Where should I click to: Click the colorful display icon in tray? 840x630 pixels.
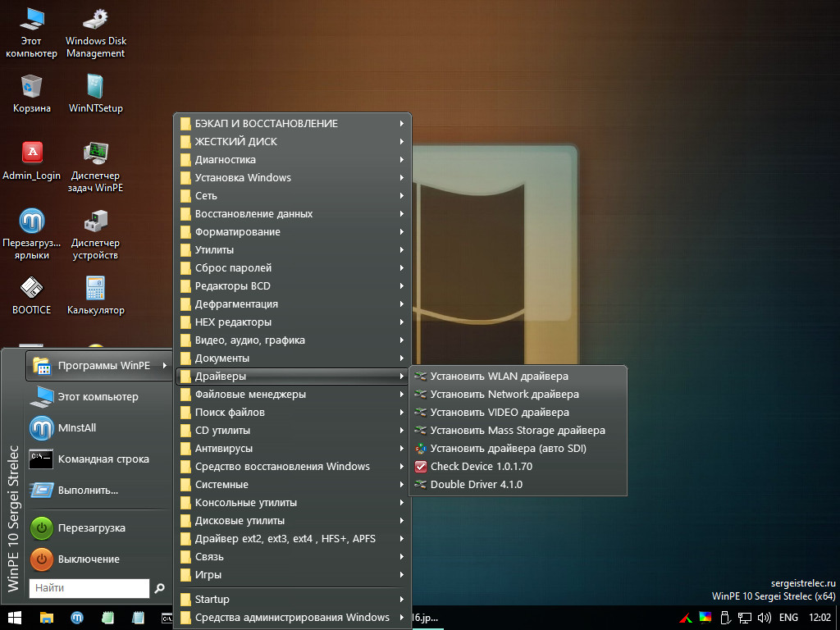(705, 618)
